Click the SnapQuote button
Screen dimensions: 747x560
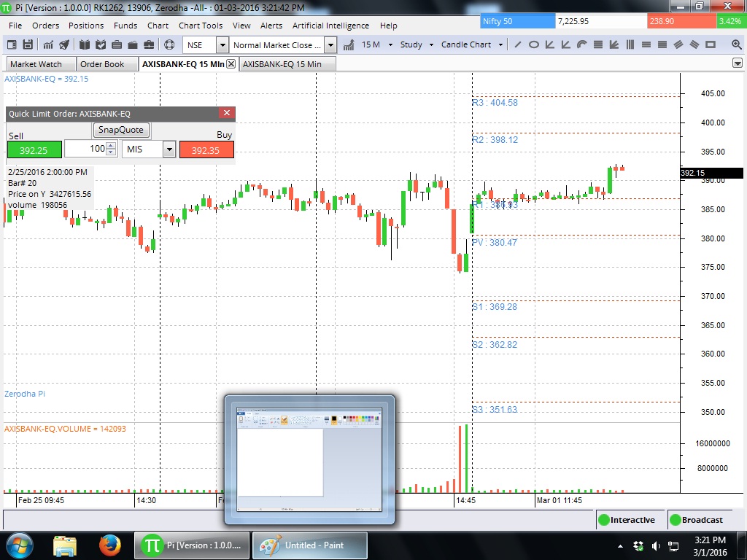121,130
